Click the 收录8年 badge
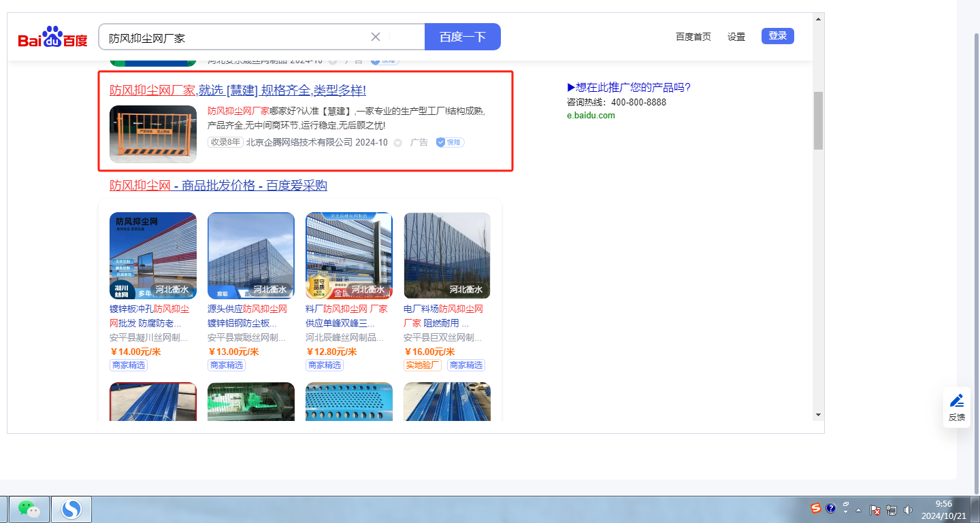This screenshot has height=523, width=980. coord(225,142)
